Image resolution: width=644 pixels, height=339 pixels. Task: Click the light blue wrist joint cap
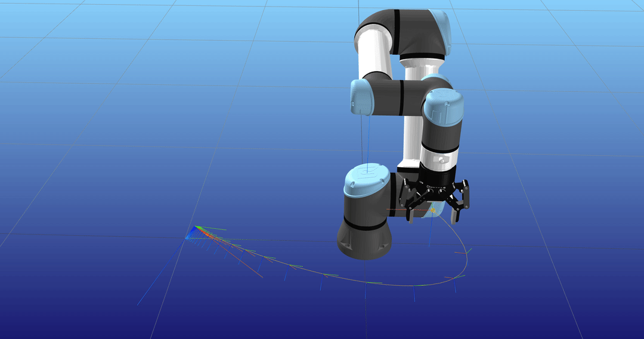coord(444,106)
